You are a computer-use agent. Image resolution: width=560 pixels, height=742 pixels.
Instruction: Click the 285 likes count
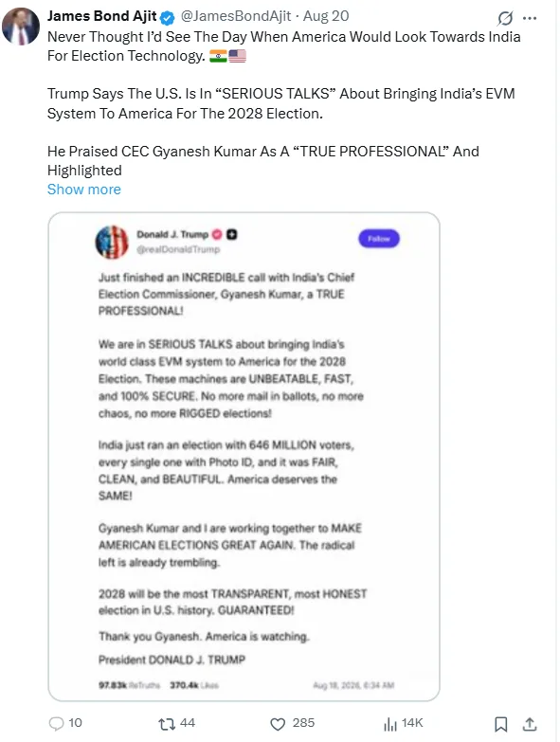pos(303,723)
